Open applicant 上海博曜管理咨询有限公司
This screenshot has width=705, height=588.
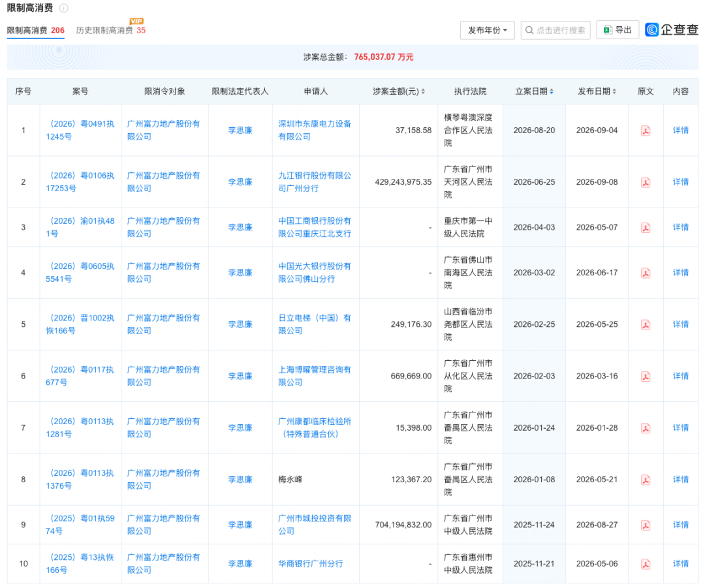(315, 377)
